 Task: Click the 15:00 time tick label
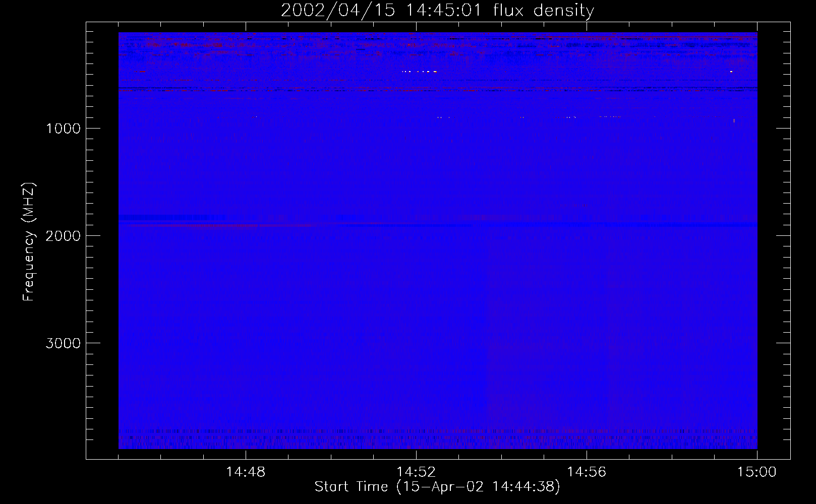click(757, 472)
